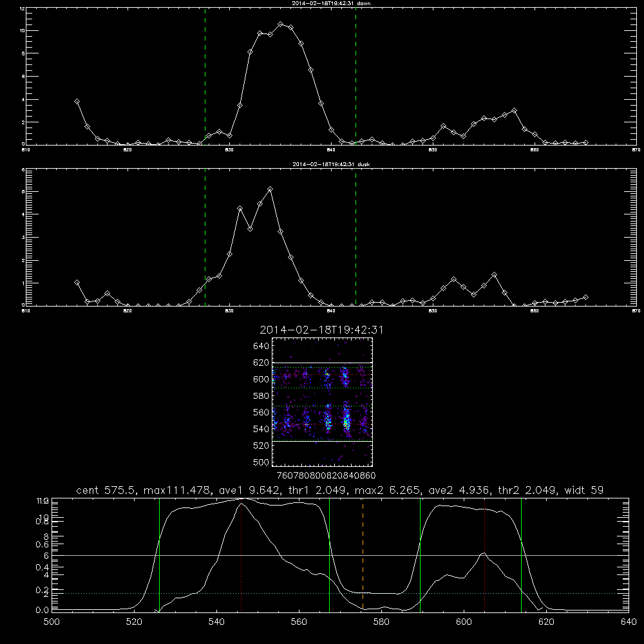Click the large timestamp title above the spectrogram

321,330
